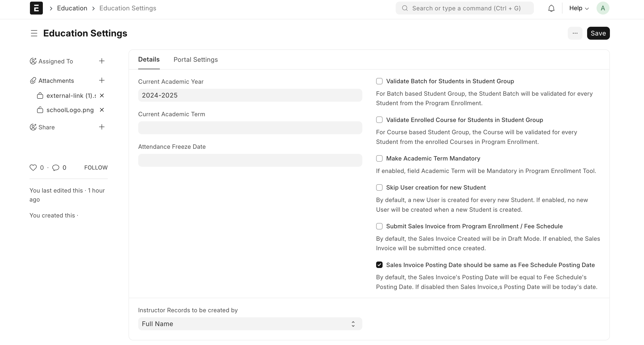Share document with the Share plus

[102, 127]
